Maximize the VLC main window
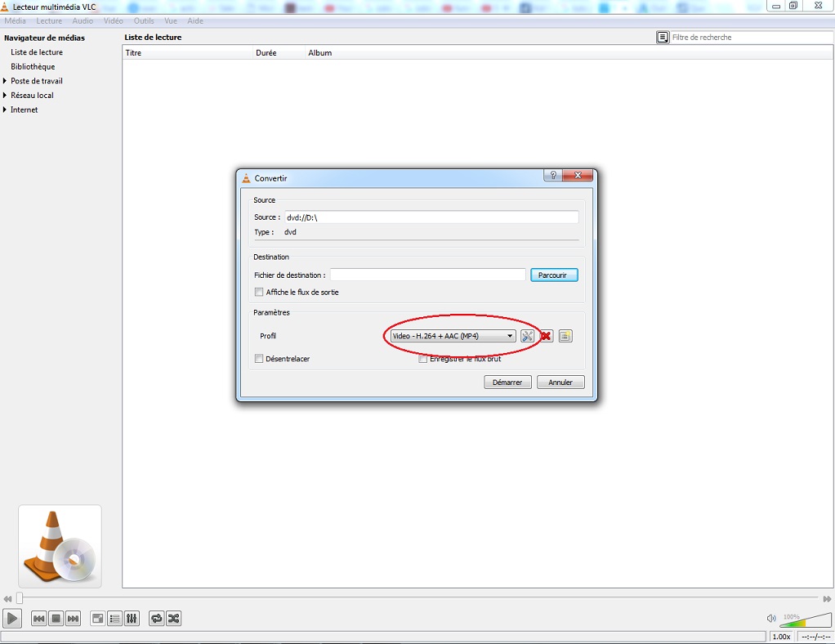The height and width of the screenshot is (644, 835). [793, 6]
